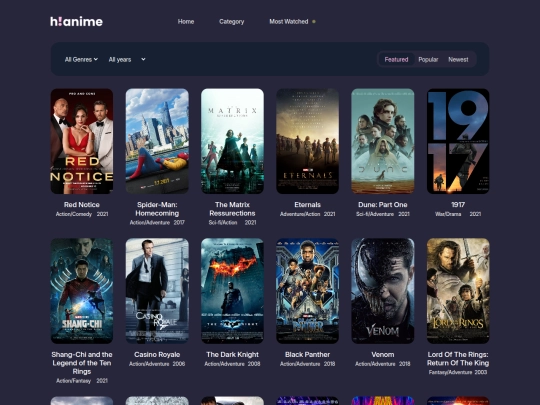The width and height of the screenshot is (540, 405).
Task: Open the Category menu item
Action: tap(231, 21)
